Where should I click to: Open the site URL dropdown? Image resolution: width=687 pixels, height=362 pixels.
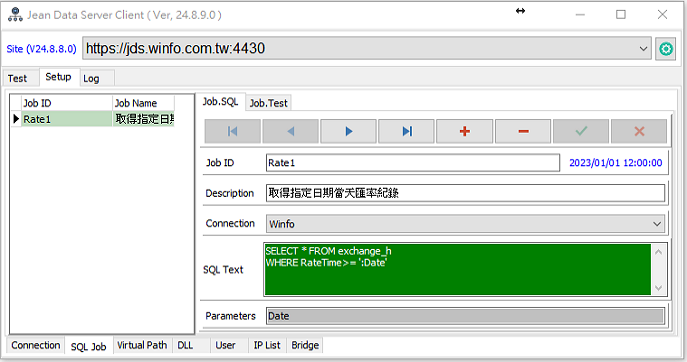[643, 49]
